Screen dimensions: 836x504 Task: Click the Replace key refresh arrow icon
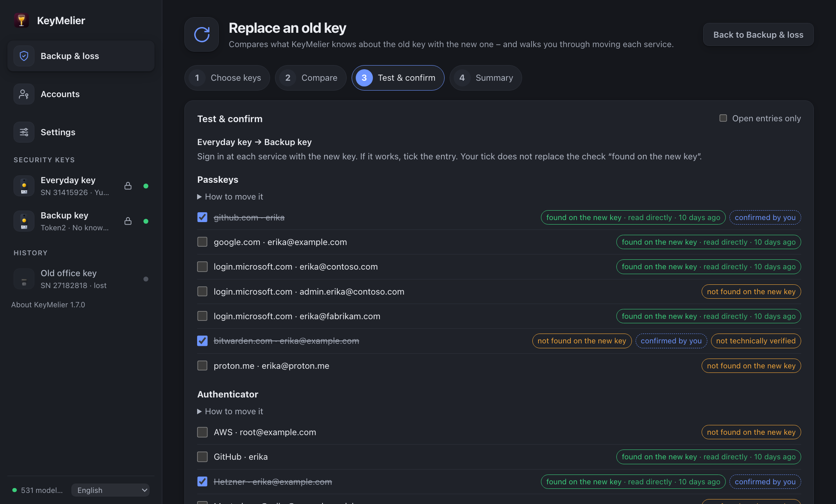coord(202,34)
